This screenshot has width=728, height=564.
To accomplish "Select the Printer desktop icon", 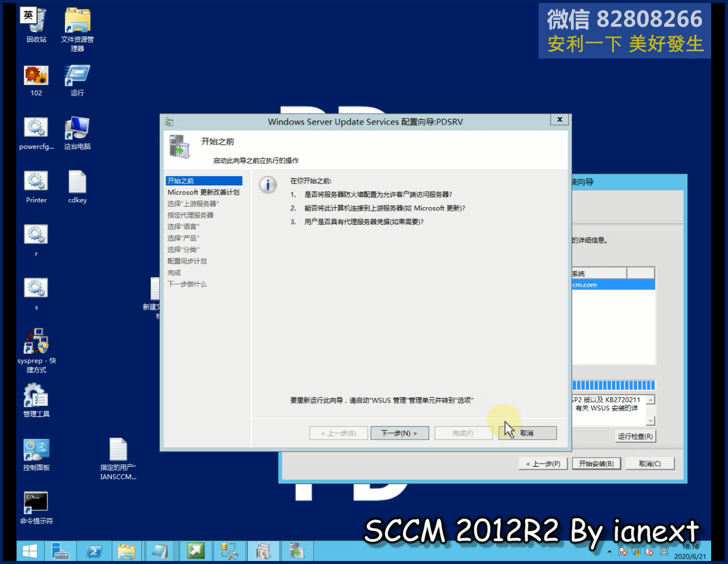I will 36,187.
